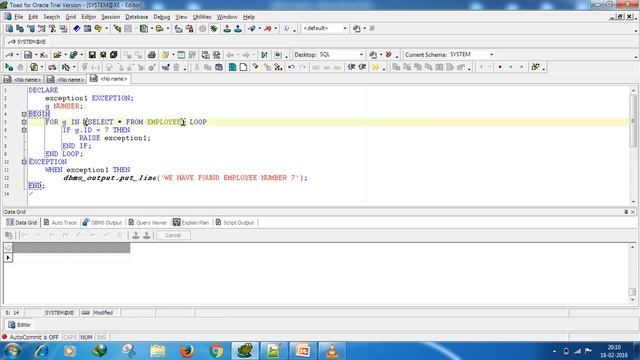Save file using the floppy disk icon
The image size is (640, 360).
[92, 55]
